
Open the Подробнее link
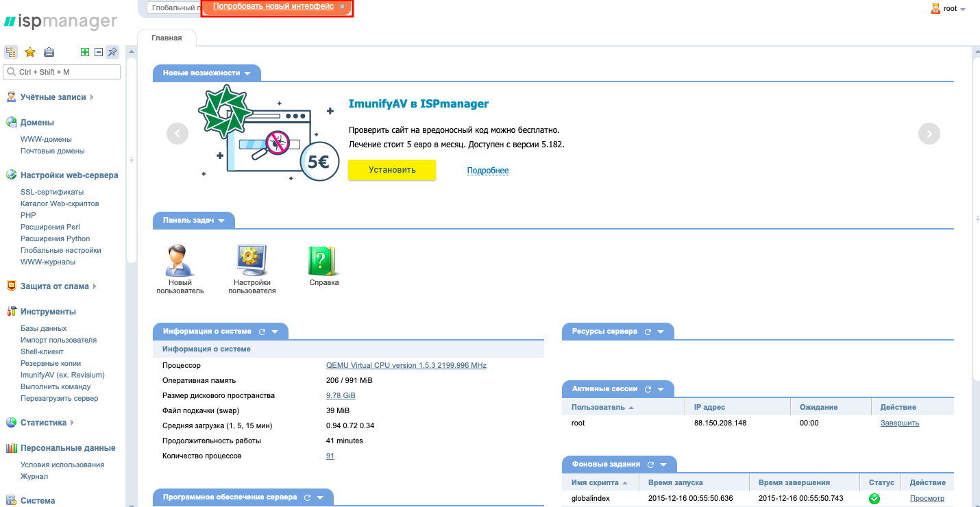click(x=488, y=171)
